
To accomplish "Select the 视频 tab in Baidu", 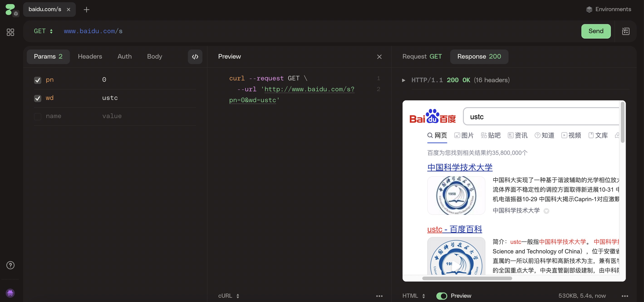I will [571, 135].
